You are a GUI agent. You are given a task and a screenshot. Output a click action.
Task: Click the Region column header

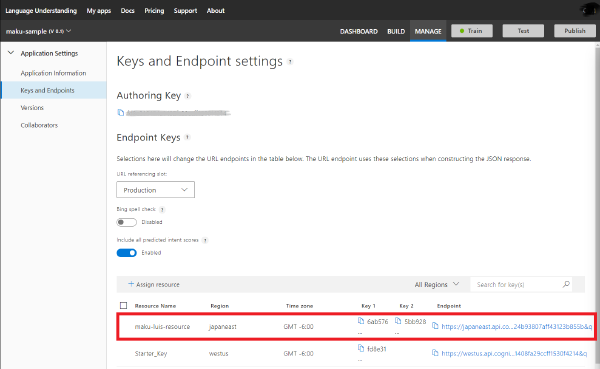pos(220,306)
